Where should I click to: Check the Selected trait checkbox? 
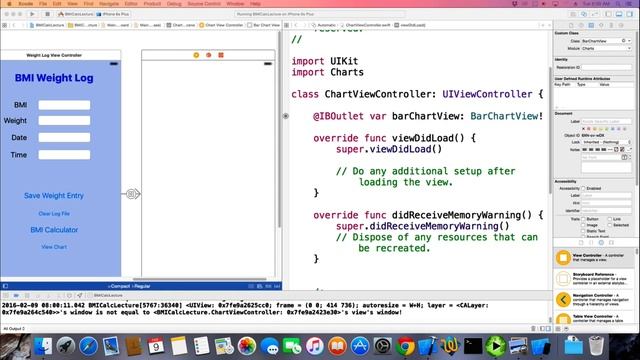610,225
